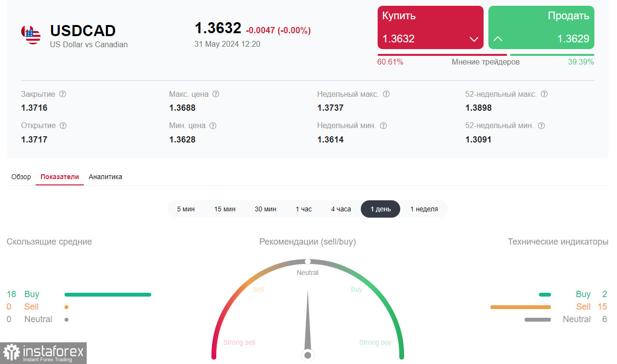Open help icon next to Недельный мин.
617x364 pixels.
point(383,126)
